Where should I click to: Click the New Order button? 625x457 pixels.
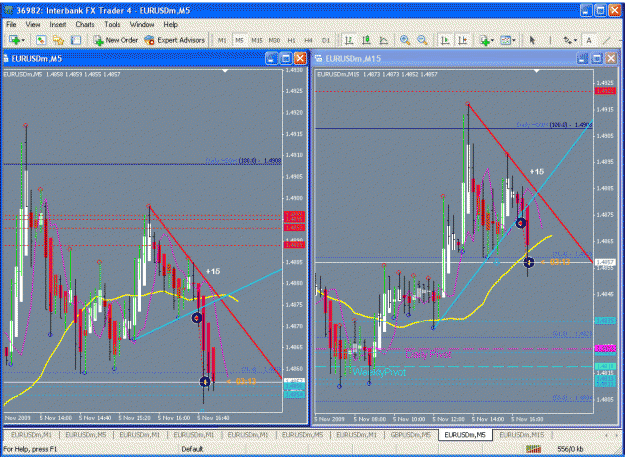(x=116, y=40)
